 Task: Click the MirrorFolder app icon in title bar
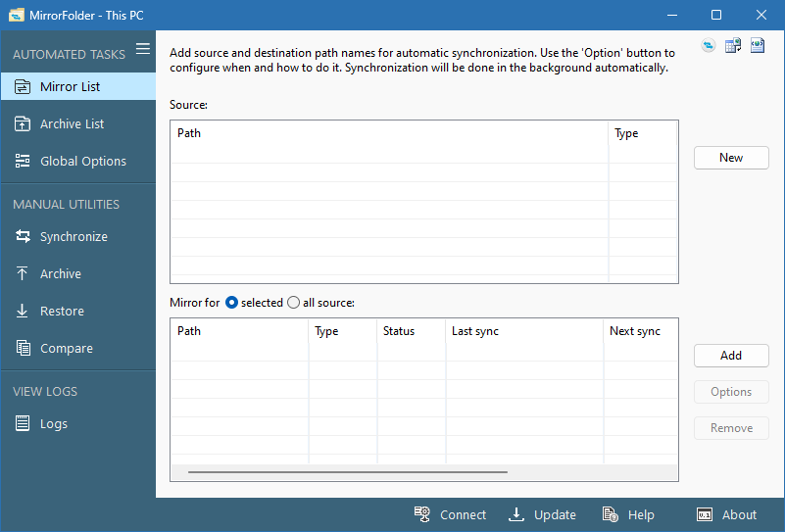(17, 15)
